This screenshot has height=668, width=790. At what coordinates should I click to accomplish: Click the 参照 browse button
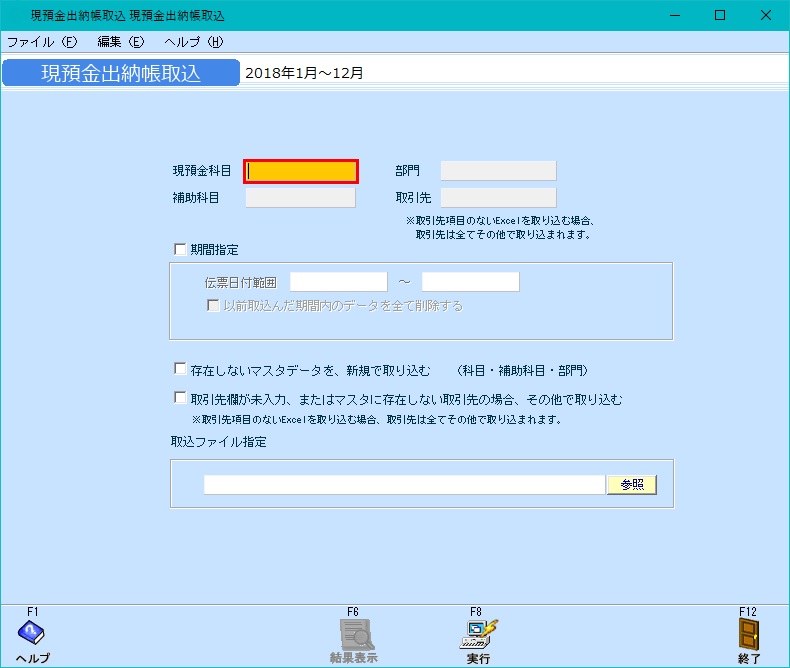tap(632, 485)
